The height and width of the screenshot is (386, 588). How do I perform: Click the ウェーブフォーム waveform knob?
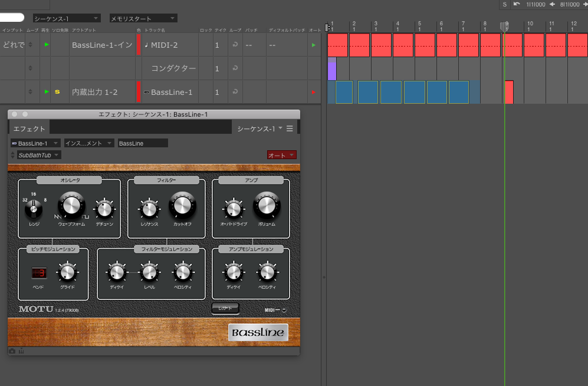point(71,205)
